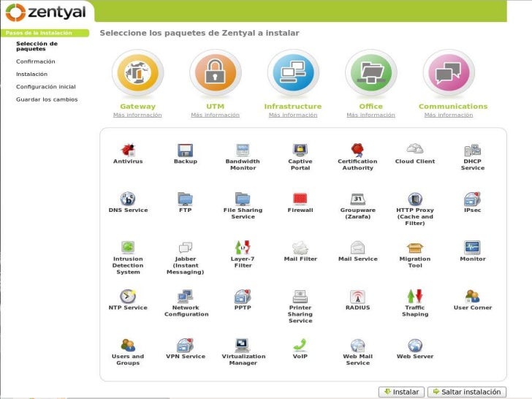Select the Certification Authority package
This screenshot has width=532, height=399.
(357, 156)
